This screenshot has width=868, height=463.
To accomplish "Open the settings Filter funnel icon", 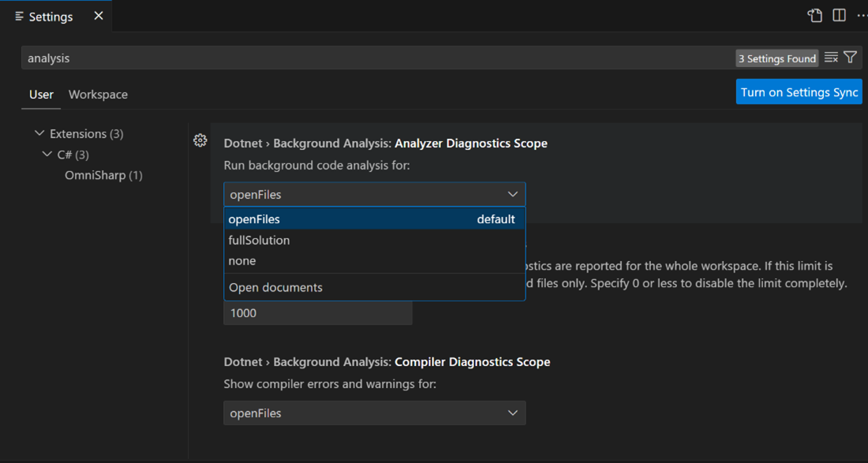I will point(850,57).
